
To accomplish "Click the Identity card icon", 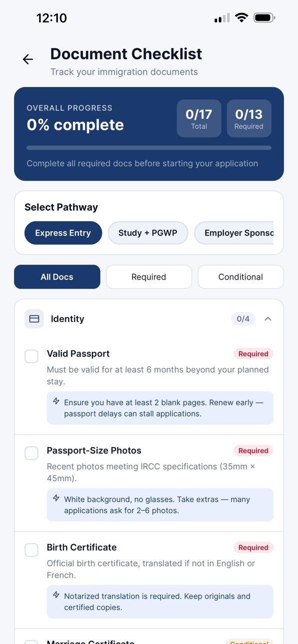I will point(34,319).
